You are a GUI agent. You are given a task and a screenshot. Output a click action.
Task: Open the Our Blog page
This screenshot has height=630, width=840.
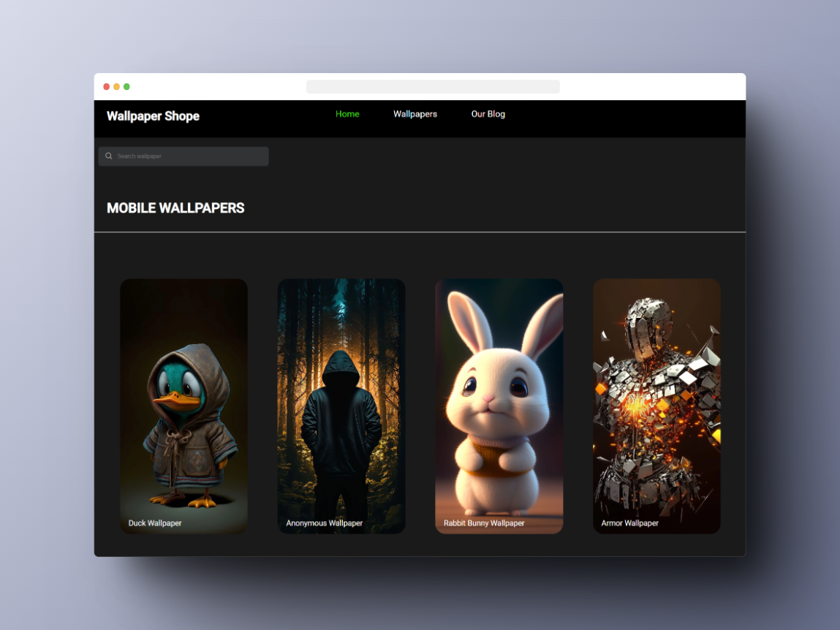[488, 114]
